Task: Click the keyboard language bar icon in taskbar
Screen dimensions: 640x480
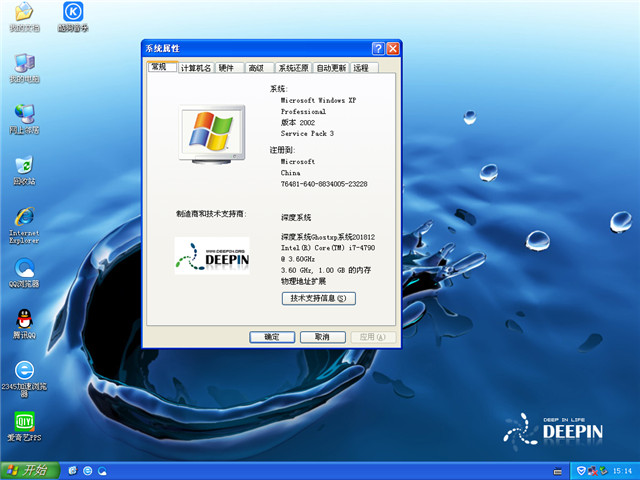Action: tap(557, 471)
